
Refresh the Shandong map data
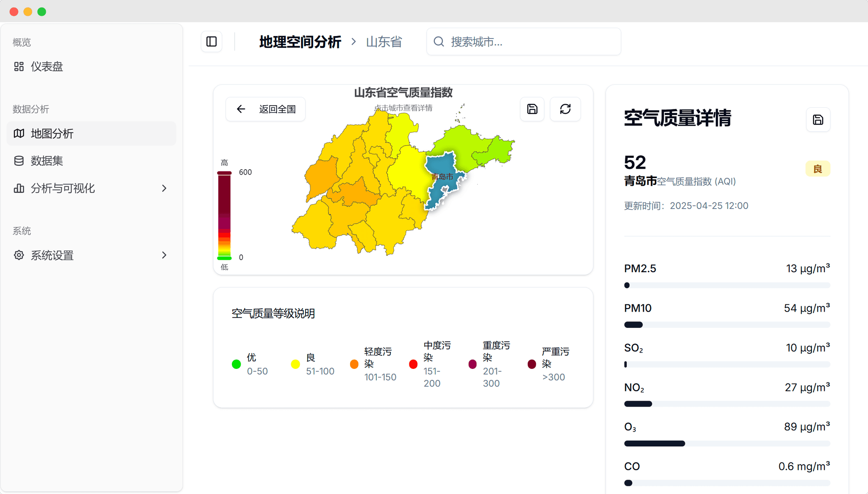(x=565, y=109)
